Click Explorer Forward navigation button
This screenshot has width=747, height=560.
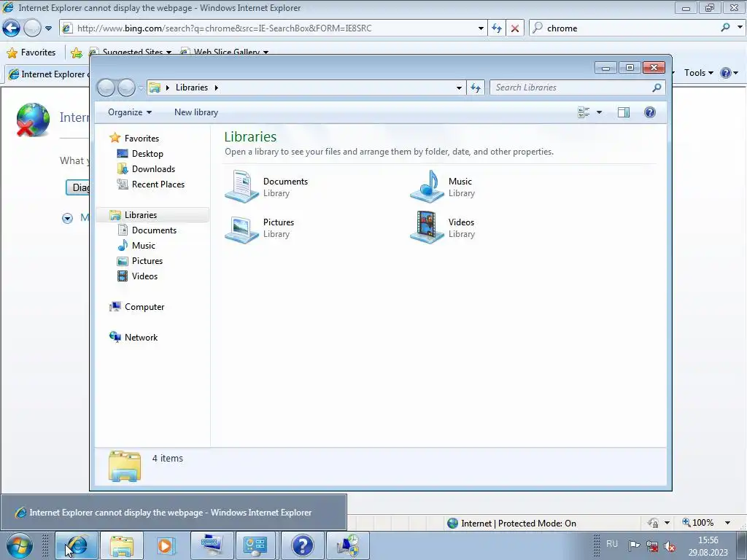click(x=126, y=87)
